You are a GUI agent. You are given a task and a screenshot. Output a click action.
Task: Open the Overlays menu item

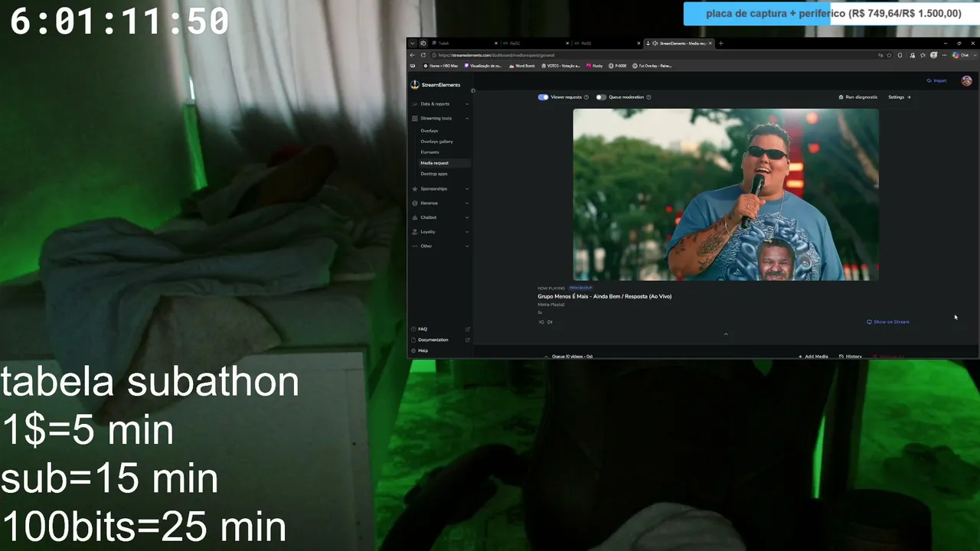(430, 131)
